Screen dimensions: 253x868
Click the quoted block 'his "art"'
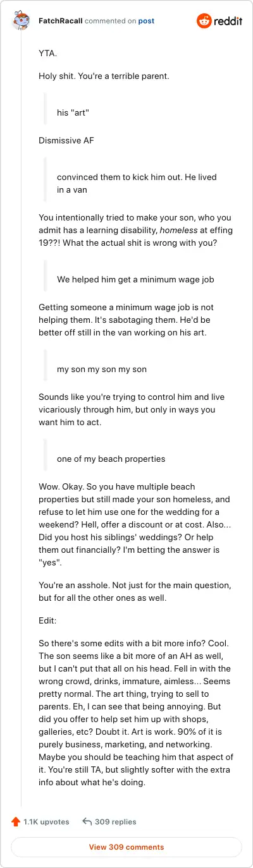(73, 113)
